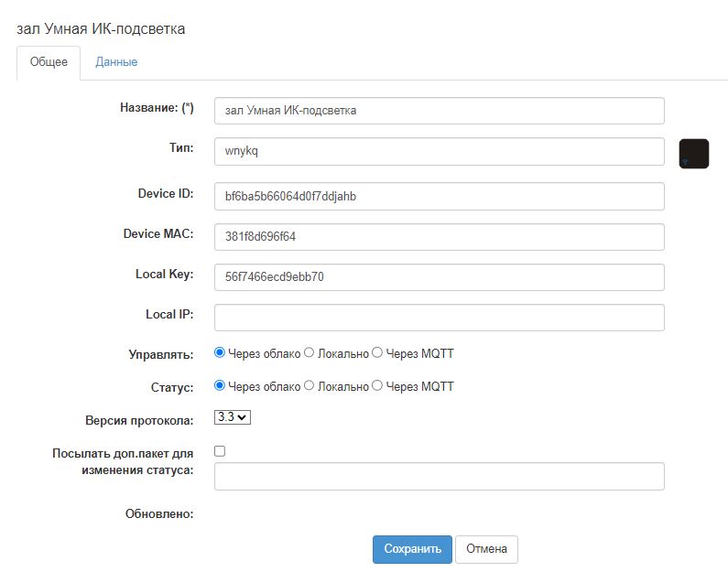Click the Device ID input field
The height and width of the screenshot is (572, 728).
tap(439, 196)
